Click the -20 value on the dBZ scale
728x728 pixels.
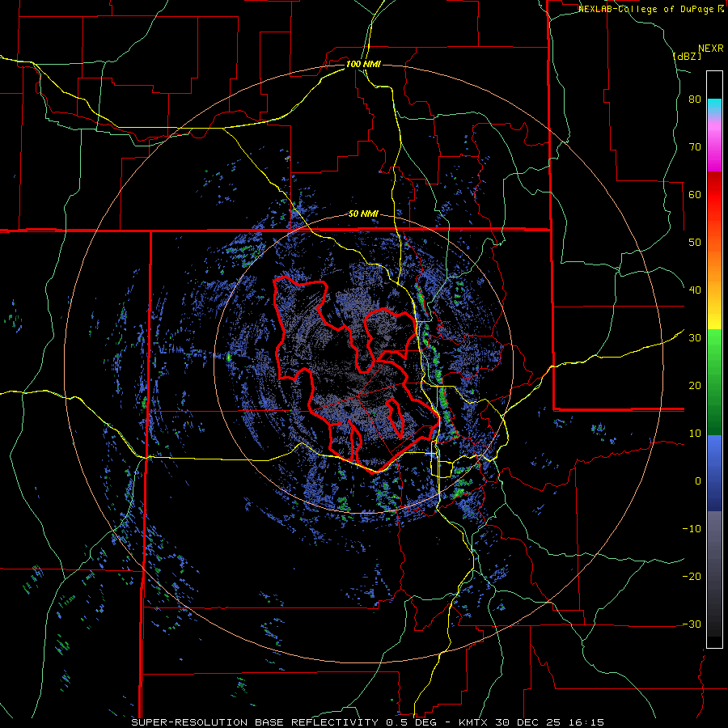[692, 577]
